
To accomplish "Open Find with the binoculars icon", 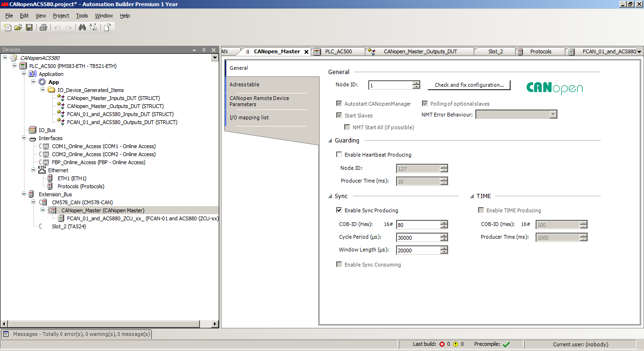I will 82,27.
